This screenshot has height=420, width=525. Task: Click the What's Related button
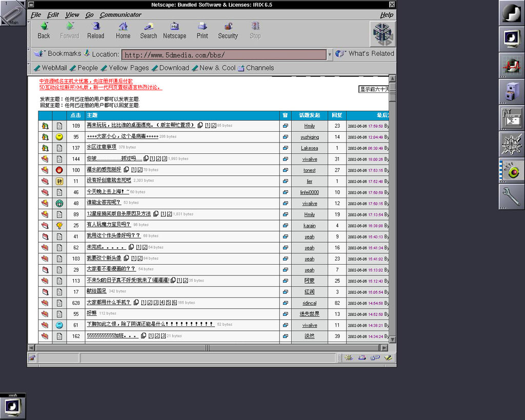(x=365, y=54)
